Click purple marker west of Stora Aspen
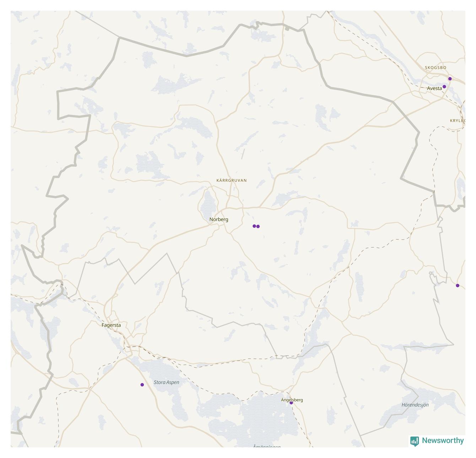Viewport: 476px width, 458px height. click(x=142, y=385)
